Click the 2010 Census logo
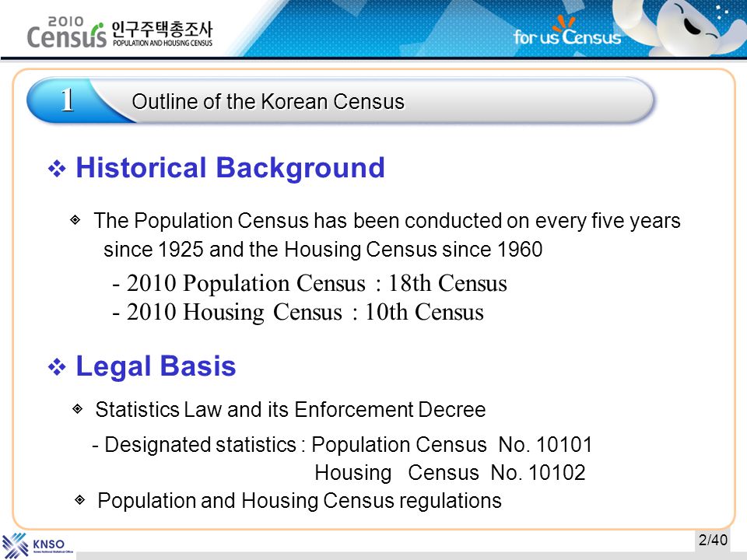 pyautogui.click(x=67, y=33)
